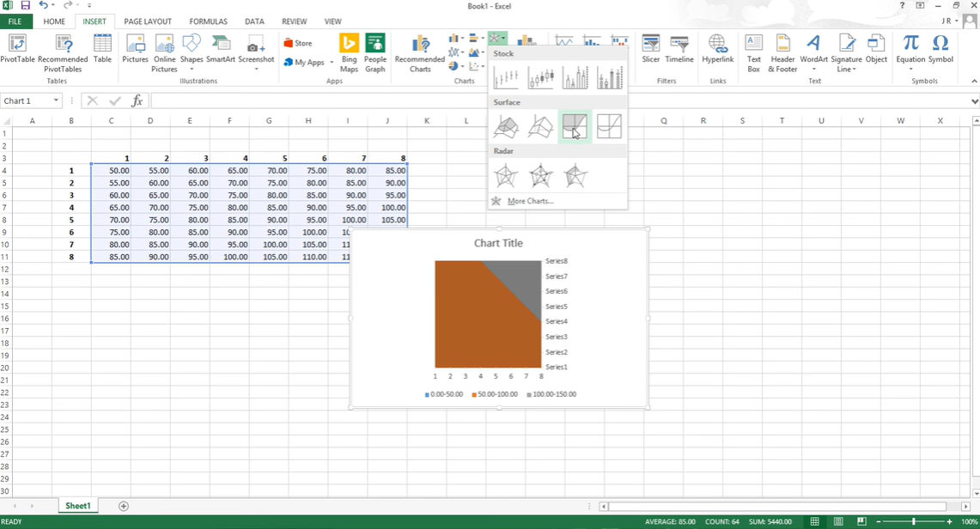Insert a Timeline filter
980x529 pixels.
coord(679,49)
